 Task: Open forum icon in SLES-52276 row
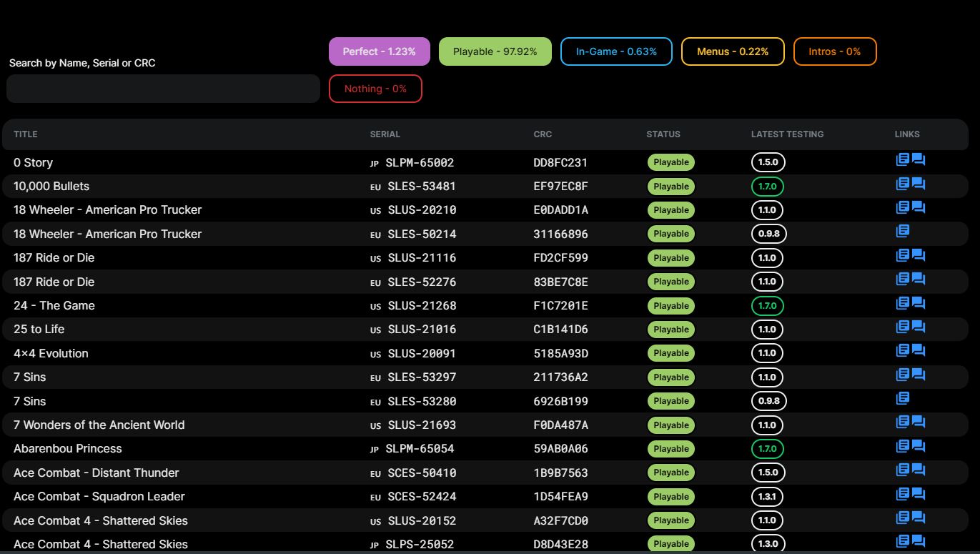tap(919, 280)
